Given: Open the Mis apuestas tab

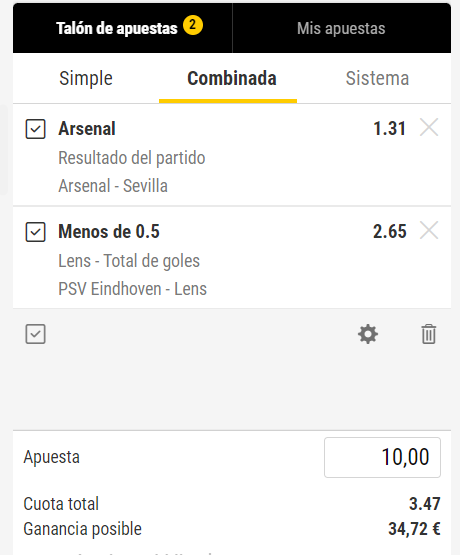Looking at the screenshot, I should pyautogui.click(x=341, y=28).
